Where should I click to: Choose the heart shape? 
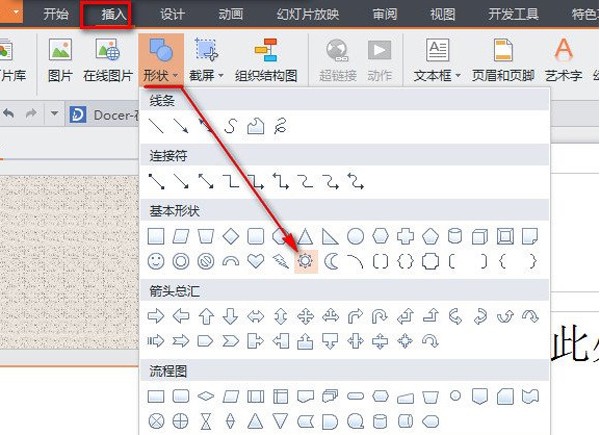(x=256, y=261)
